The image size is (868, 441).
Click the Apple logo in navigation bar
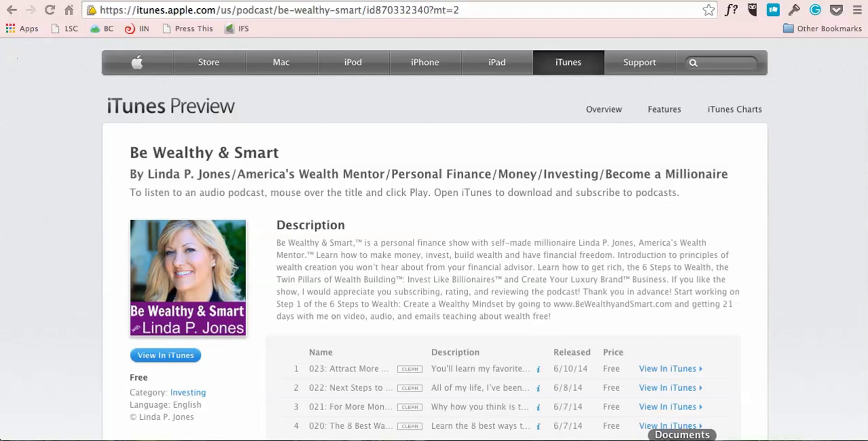pos(137,62)
